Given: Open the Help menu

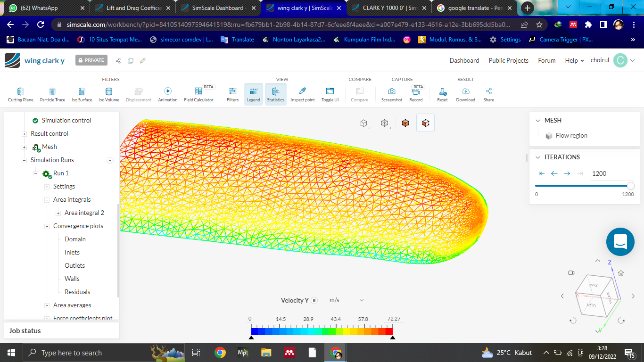Looking at the screenshot, I should point(574,60).
